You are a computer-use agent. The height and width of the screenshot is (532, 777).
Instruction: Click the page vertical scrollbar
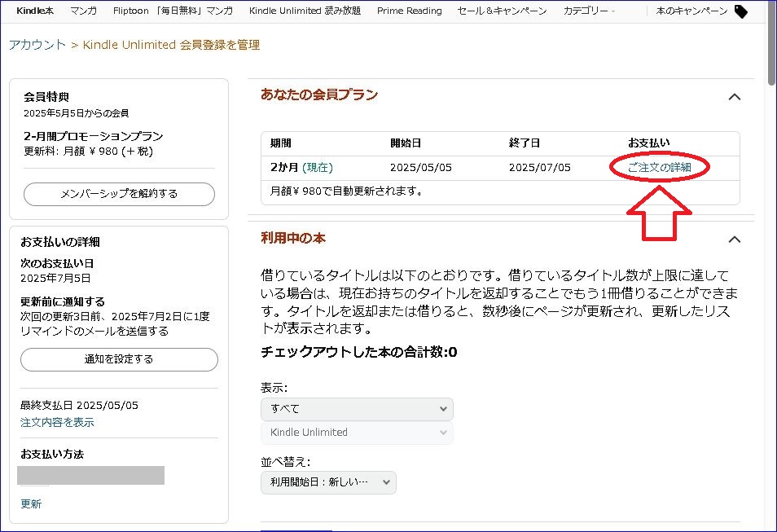click(771, 42)
